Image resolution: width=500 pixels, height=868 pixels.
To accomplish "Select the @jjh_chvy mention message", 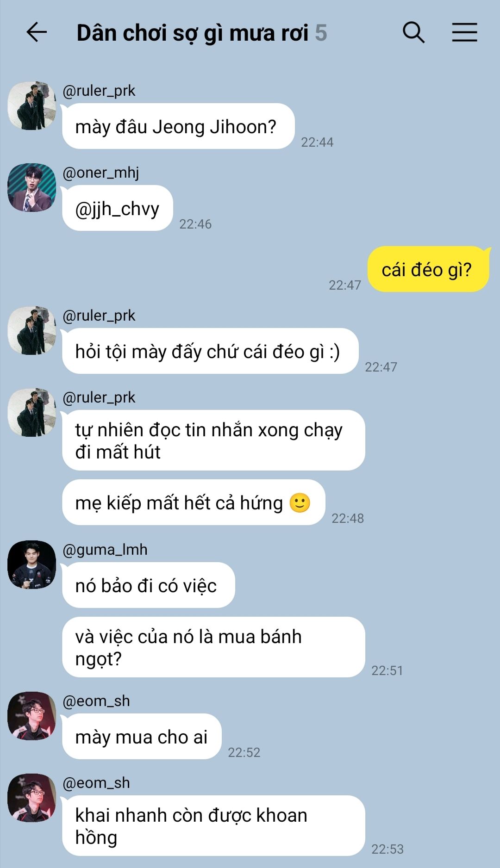I will pos(118,208).
